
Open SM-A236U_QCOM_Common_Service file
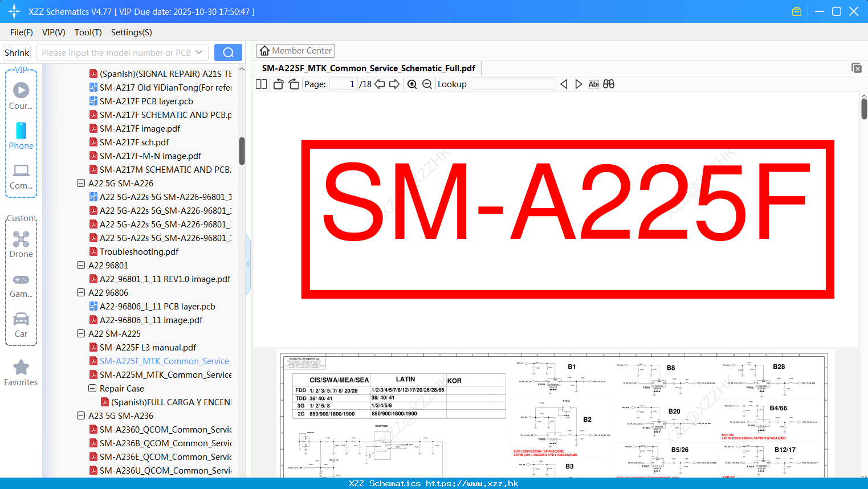pos(161,471)
